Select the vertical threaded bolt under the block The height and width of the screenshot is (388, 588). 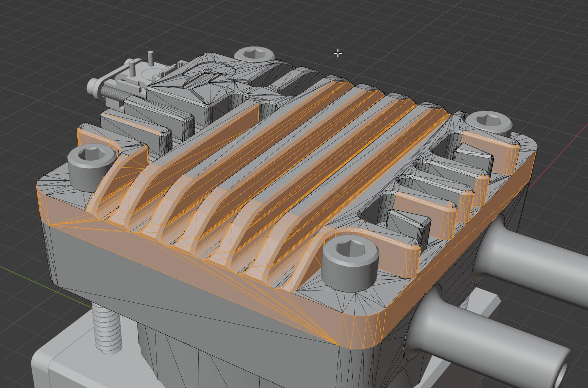coord(107,329)
